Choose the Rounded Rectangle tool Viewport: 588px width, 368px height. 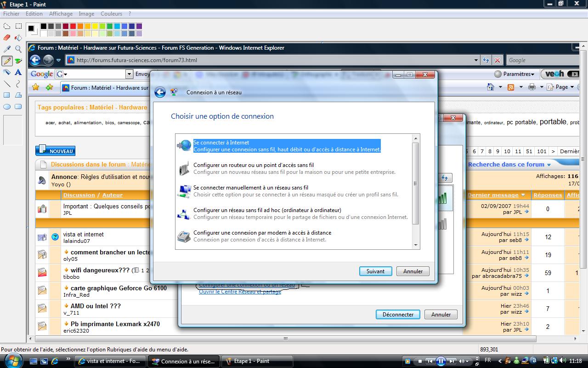pyautogui.click(x=18, y=107)
